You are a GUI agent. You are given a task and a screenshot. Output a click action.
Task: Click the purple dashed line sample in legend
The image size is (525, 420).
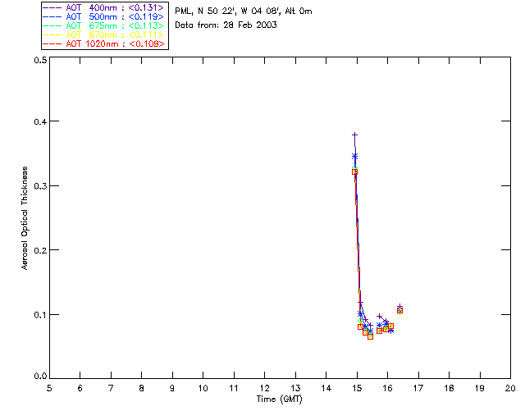pos(52,7)
